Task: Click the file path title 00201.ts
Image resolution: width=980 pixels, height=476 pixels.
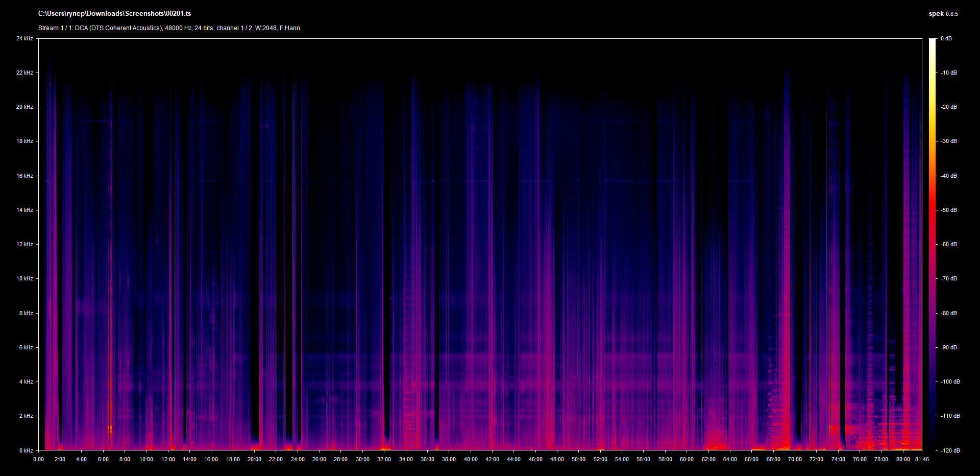Action: [114, 14]
